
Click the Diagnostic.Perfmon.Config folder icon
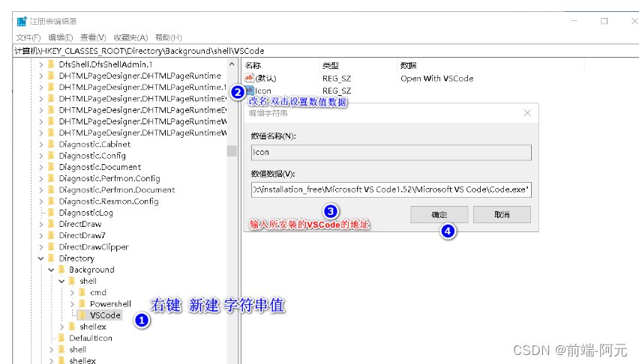pos(51,178)
